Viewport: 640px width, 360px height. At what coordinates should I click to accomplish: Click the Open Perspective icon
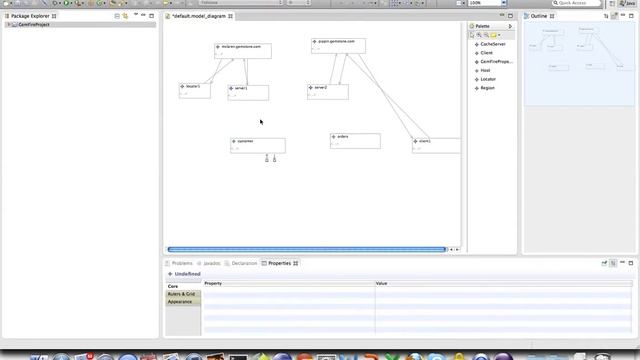pyautogui.click(x=612, y=3)
